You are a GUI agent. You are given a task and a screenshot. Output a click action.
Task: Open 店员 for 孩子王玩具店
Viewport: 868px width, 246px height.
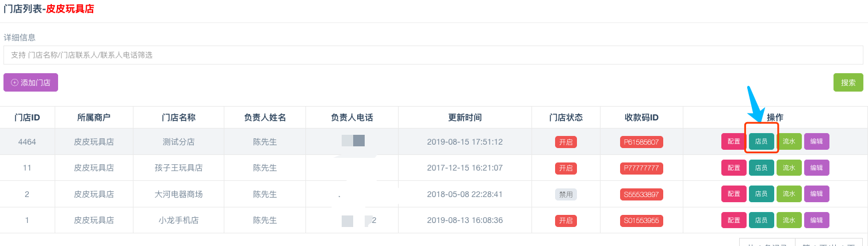pos(761,168)
